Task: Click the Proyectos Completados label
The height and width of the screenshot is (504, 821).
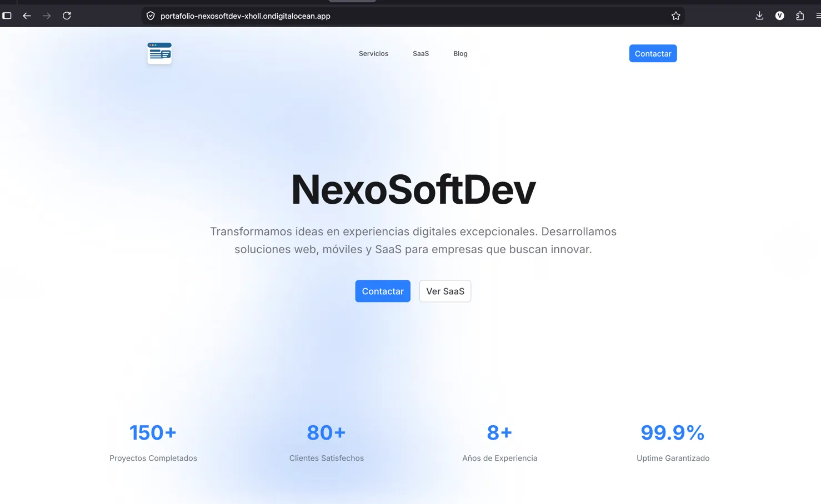Action: click(153, 458)
